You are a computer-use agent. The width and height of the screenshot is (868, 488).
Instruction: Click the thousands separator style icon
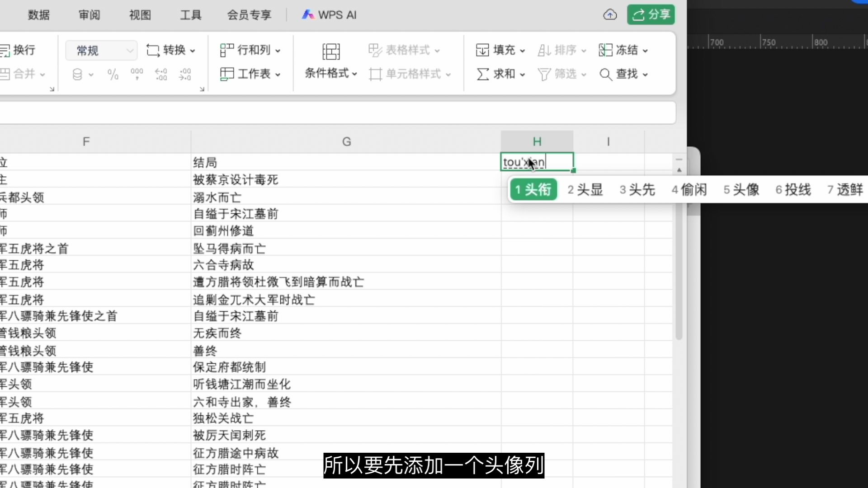(137, 74)
